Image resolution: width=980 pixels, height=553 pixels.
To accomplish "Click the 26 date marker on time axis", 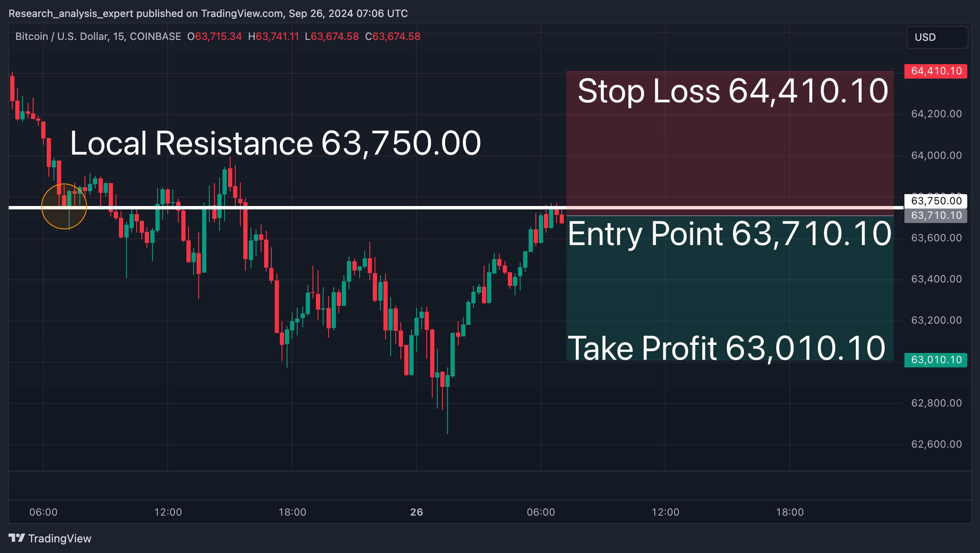I will pos(417,512).
